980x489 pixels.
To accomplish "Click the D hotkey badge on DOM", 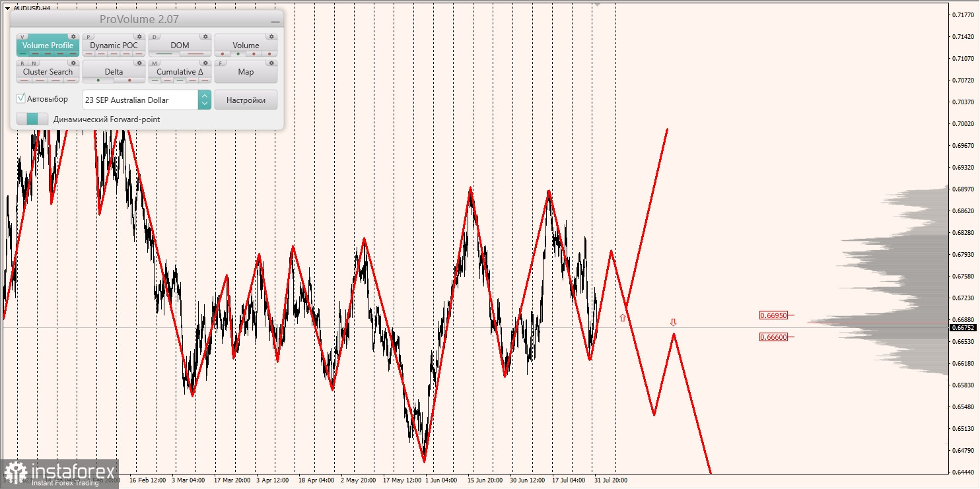I will [155, 37].
